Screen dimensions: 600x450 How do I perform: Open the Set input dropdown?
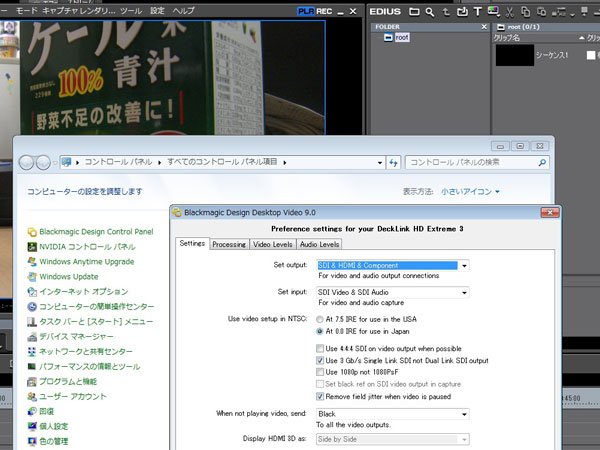click(x=393, y=292)
